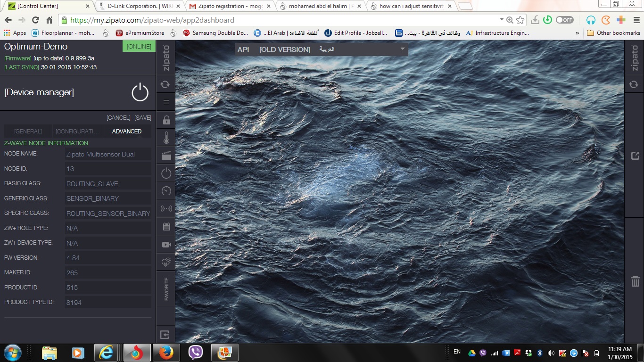Select the clapperboard scenes icon
Viewport: 644px width, 362px height.
(x=165, y=156)
